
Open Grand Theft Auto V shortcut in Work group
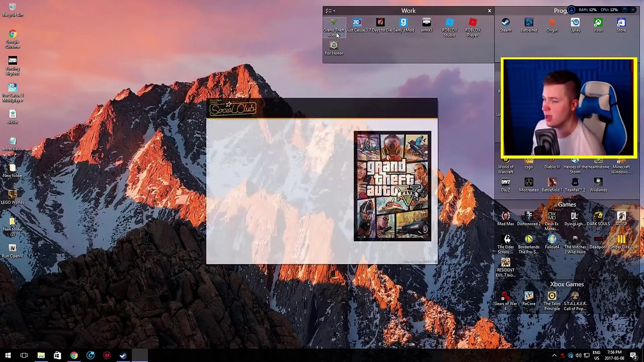pyautogui.click(x=334, y=27)
